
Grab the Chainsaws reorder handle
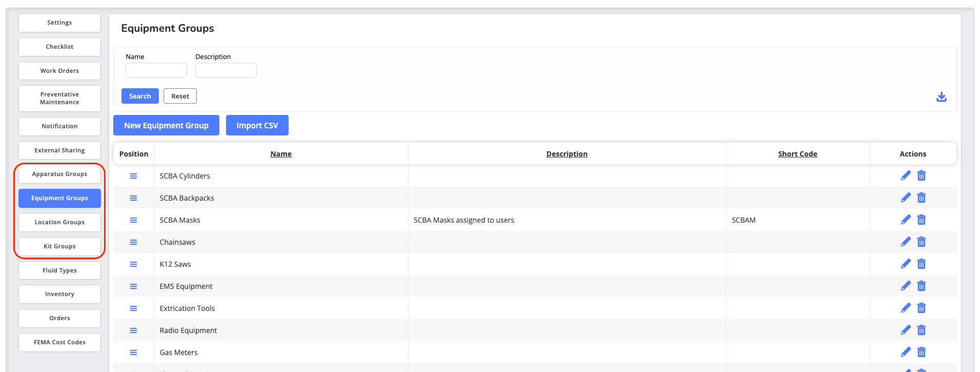coord(133,242)
